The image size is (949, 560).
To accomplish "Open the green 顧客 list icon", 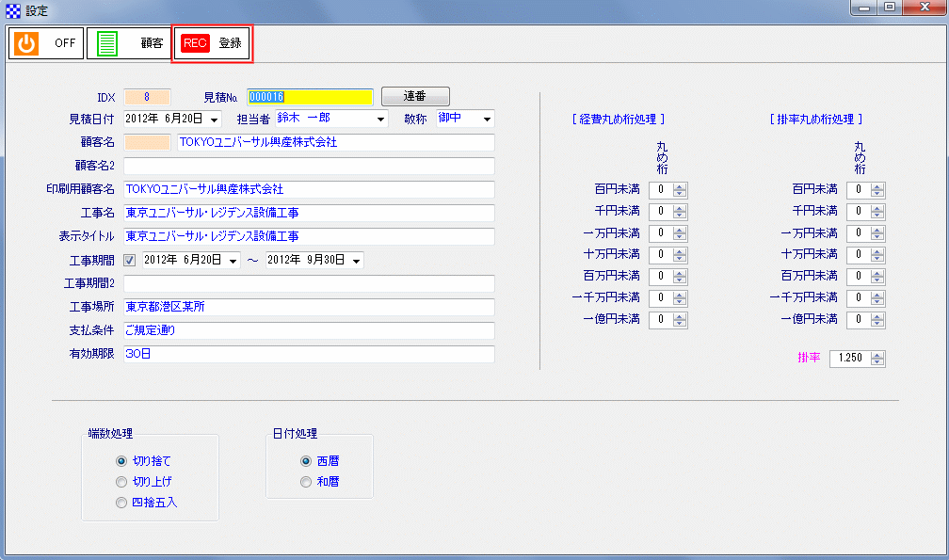I will pos(107,43).
